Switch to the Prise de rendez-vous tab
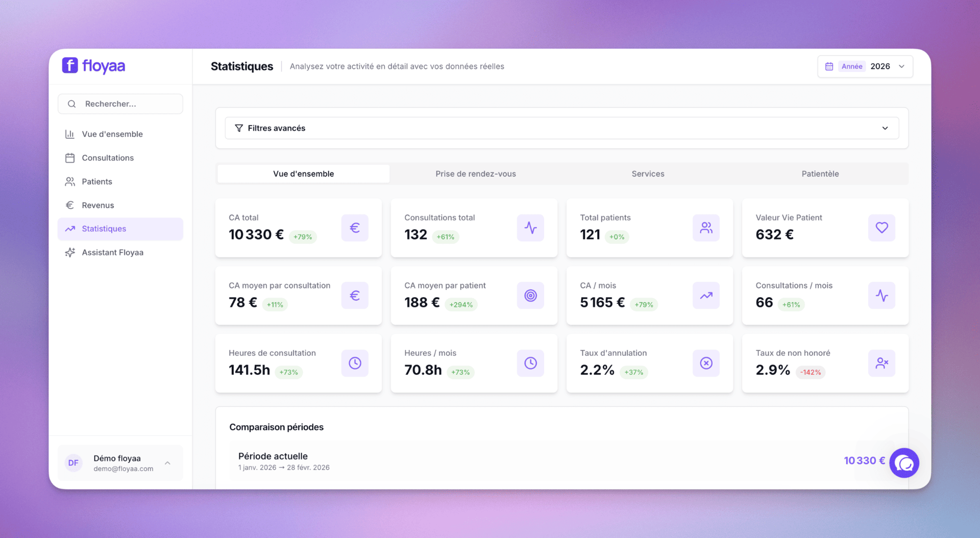Screen dimensions: 980x538 coord(475,174)
